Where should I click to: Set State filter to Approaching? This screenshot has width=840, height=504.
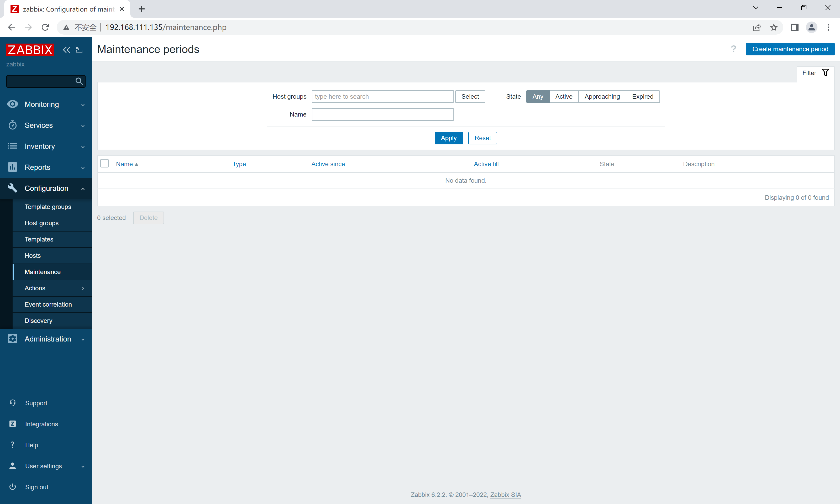602,96
